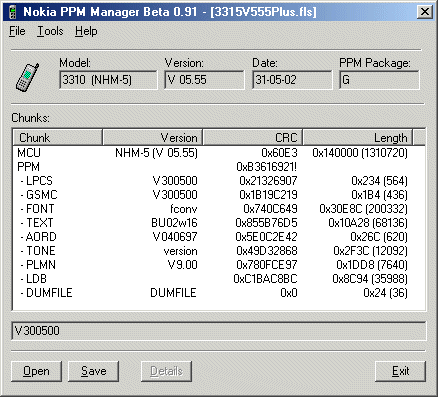Sort by the Version column header
Screen dimensions: 438x397
[153, 137]
